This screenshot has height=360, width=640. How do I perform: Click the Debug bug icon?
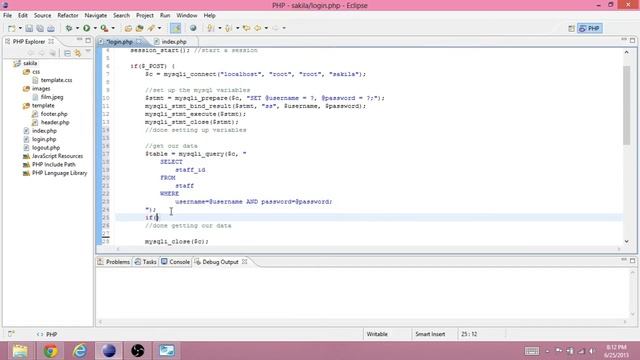[x=69, y=28]
